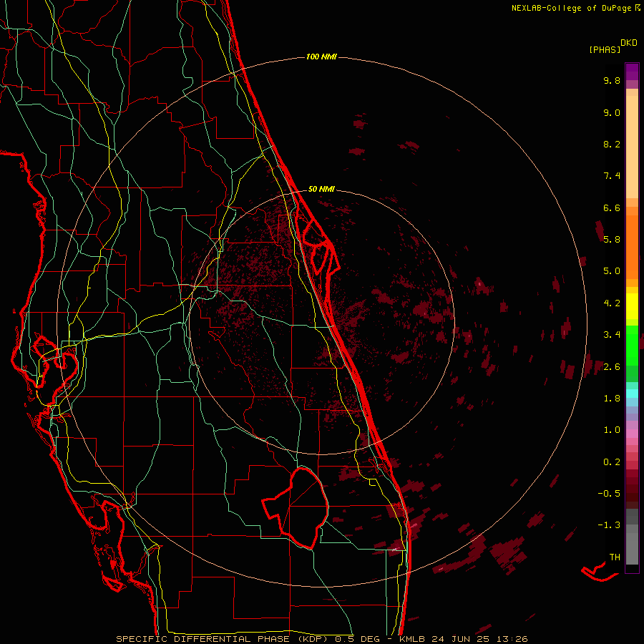Viewport: 644px width, 644px height.
Task: Click the 1.0 scale value
Action: click(x=612, y=430)
